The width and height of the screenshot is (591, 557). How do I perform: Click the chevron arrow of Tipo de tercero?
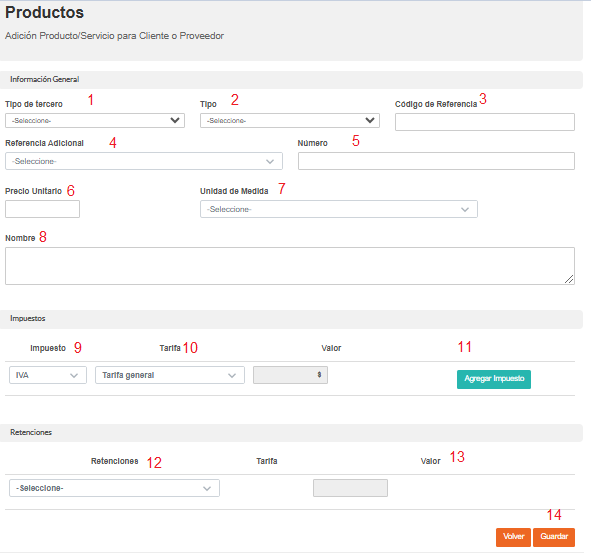(175, 121)
